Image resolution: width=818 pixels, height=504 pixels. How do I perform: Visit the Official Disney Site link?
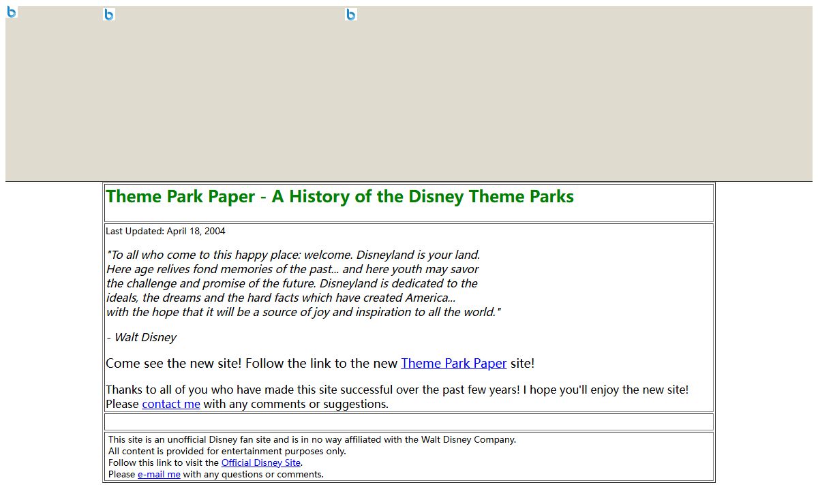[x=261, y=462]
